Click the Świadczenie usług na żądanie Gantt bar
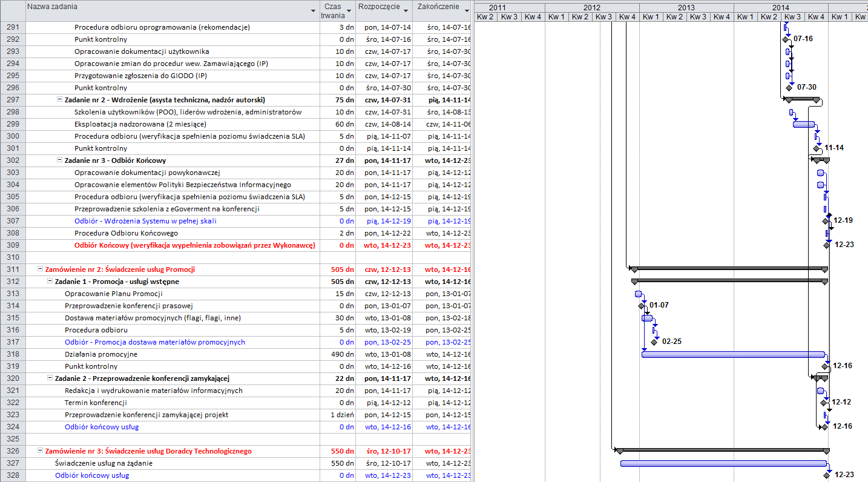This screenshot has width=868, height=482. [x=723, y=463]
